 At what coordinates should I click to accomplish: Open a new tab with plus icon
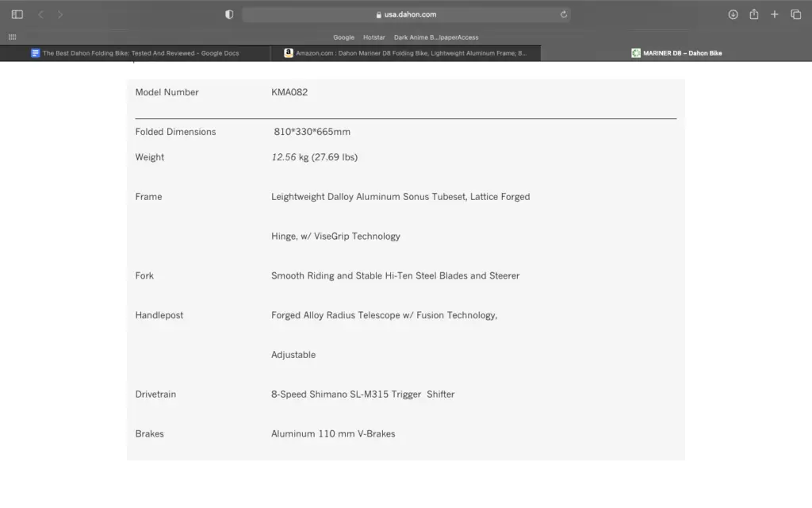coord(774,14)
